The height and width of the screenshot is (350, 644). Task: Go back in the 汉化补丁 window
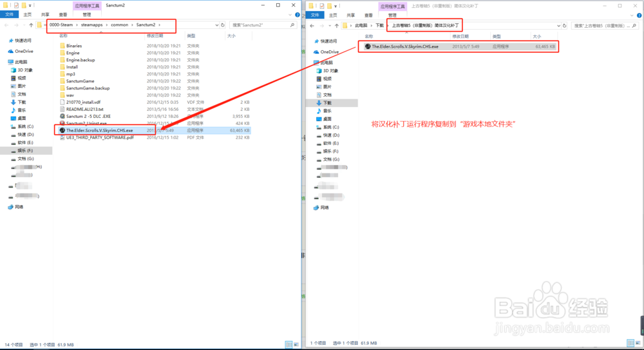pos(312,26)
